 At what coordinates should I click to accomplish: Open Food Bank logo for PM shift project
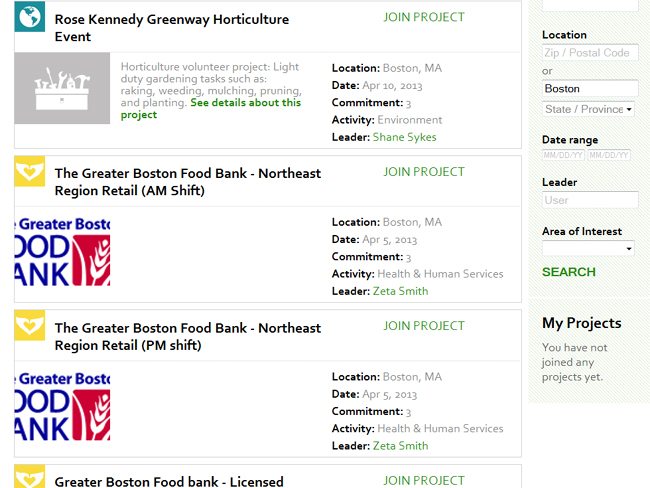tap(62, 406)
